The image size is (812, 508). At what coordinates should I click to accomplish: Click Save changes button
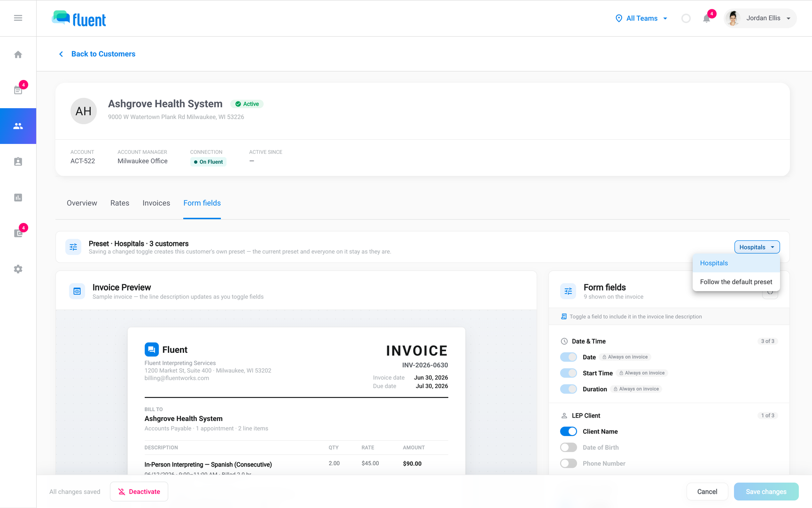[766, 492]
